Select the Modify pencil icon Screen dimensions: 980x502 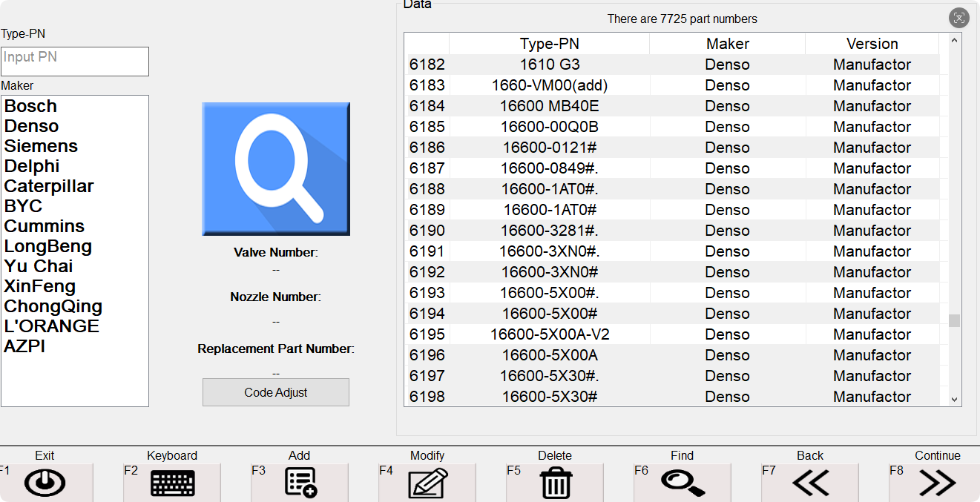pyautogui.click(x=427, y=482)
